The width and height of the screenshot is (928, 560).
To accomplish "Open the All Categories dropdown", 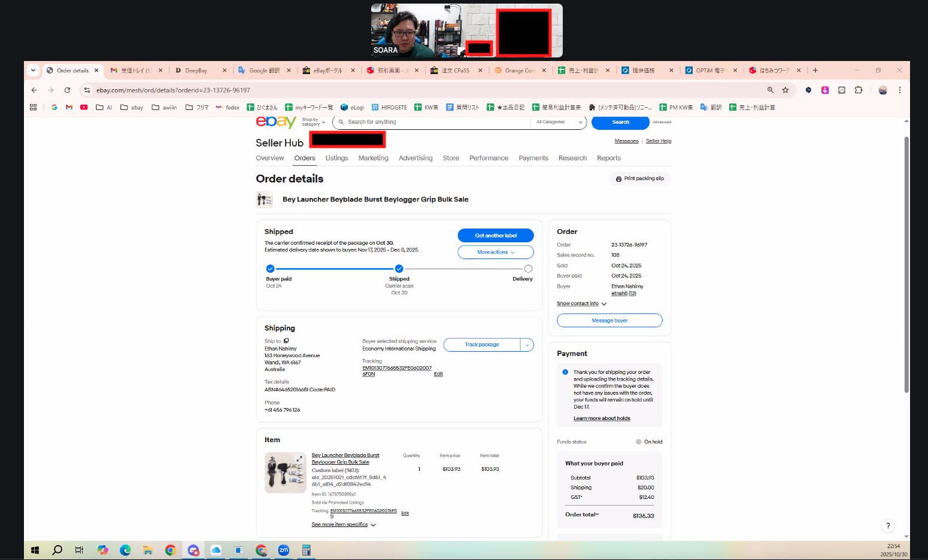I will click(559, 122).
